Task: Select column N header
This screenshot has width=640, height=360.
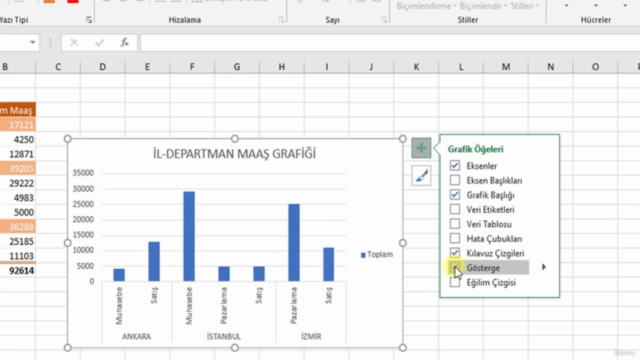Action: [550, 67]
